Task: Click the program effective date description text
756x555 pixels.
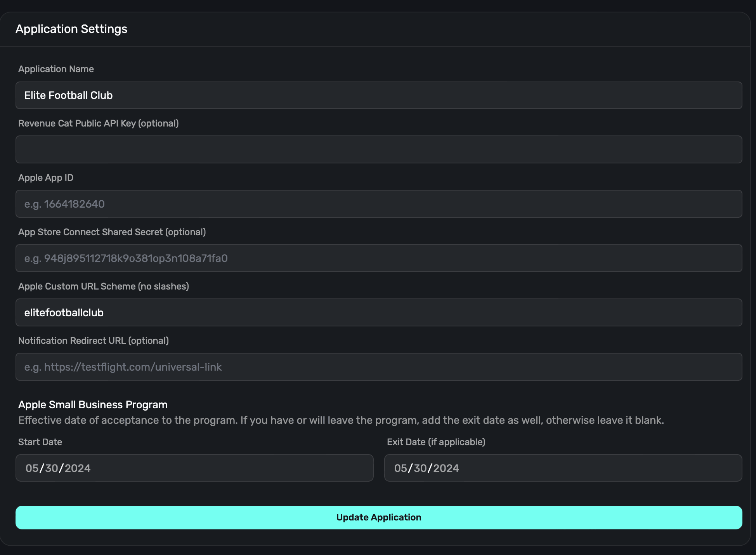Action: [341, 420]
